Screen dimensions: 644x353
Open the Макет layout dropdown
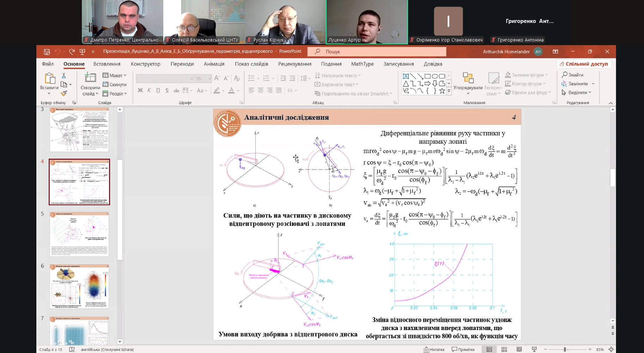coord(115,75)
